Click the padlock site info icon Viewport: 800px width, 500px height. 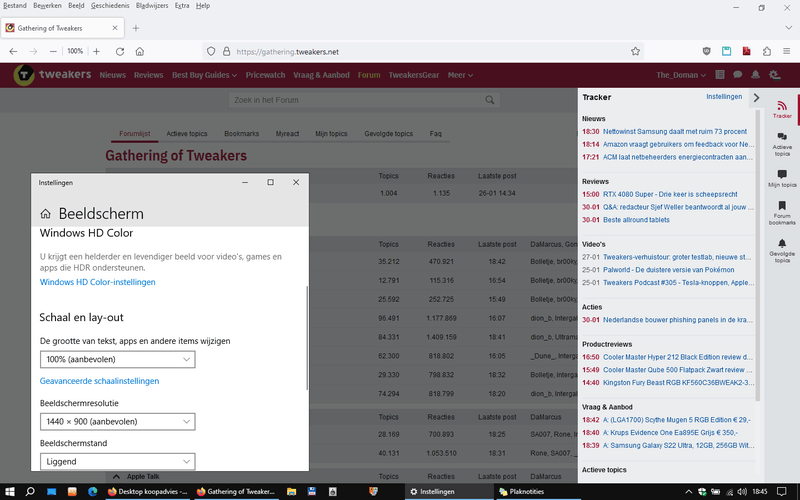coord(227,52)
